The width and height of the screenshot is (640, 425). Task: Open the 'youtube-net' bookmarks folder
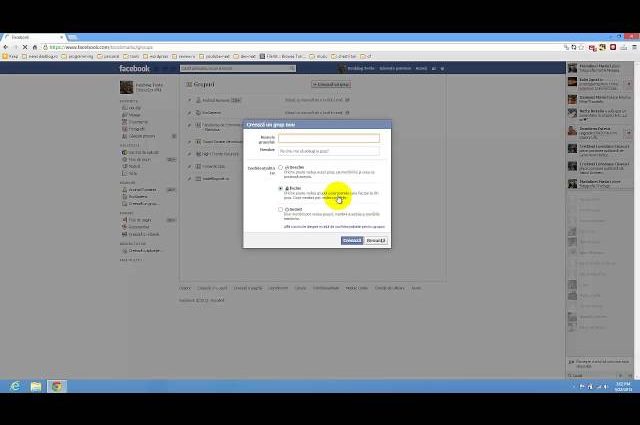[x=215, y=56]
